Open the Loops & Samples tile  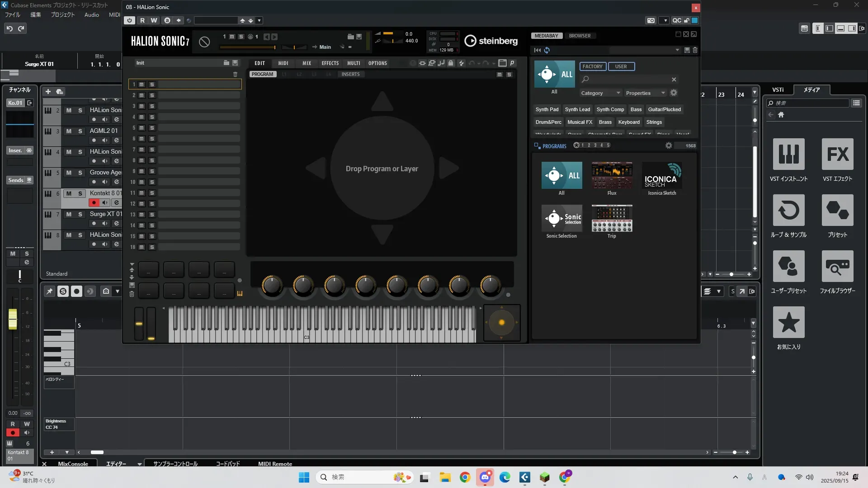(788, 210)
